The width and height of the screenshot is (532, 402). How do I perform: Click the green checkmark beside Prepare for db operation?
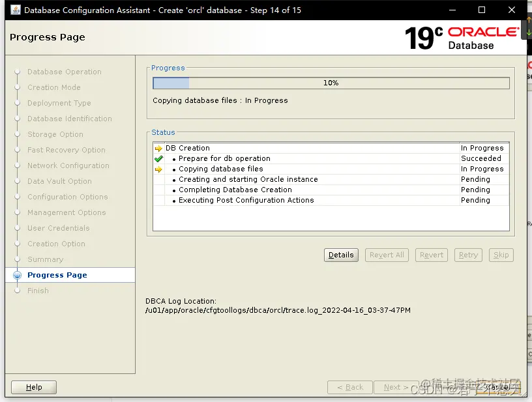158,158
